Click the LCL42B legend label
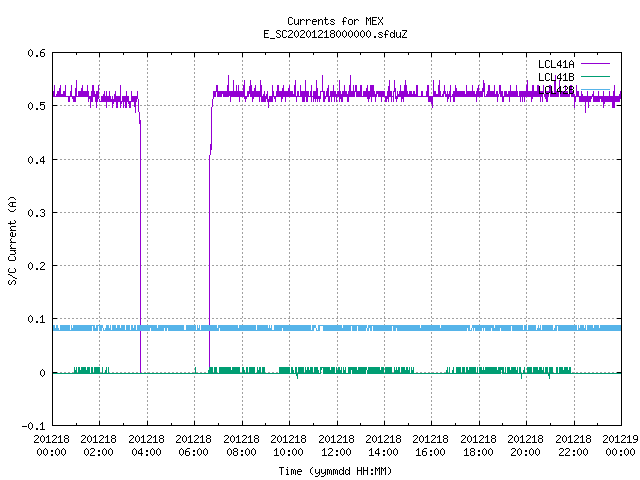Image resolution: width=640 pixels, height=480 pixels. [x=556, y=90]
